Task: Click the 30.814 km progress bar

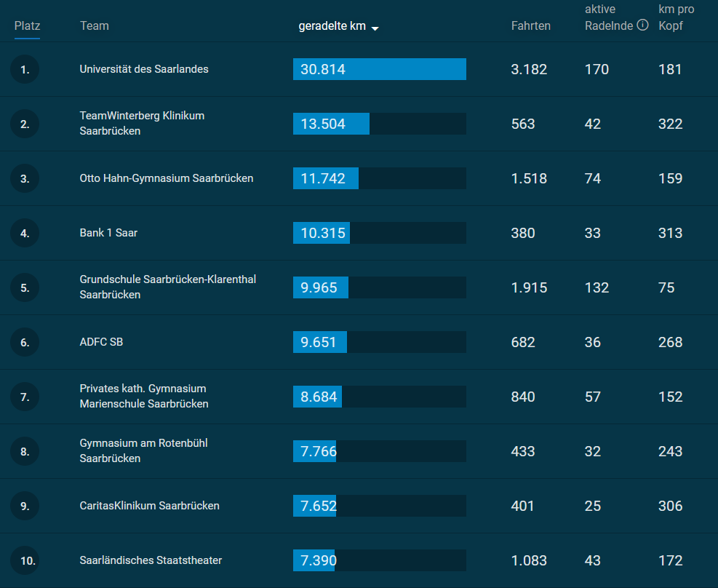Action: pyautogui.click(x=379, y=69)
